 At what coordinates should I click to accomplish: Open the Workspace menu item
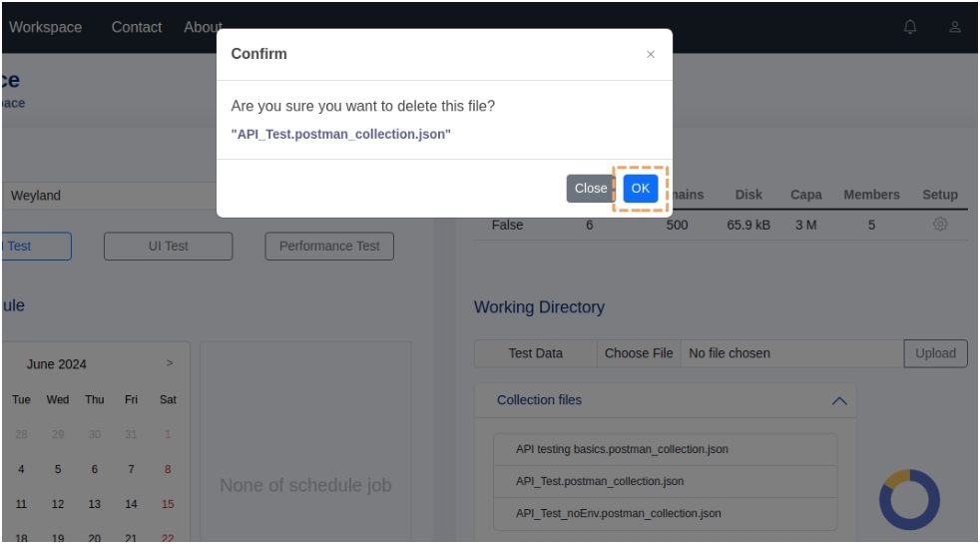click(x=46, y=27)
